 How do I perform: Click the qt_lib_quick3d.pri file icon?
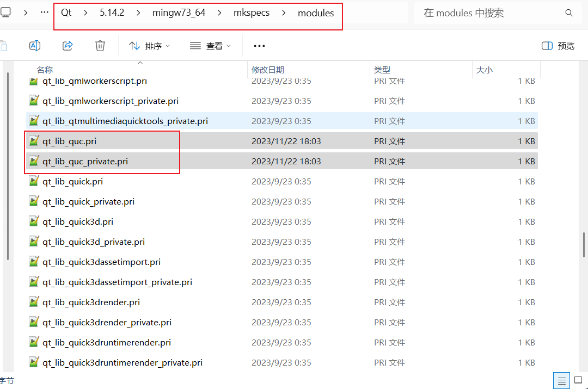pos(34,221)
